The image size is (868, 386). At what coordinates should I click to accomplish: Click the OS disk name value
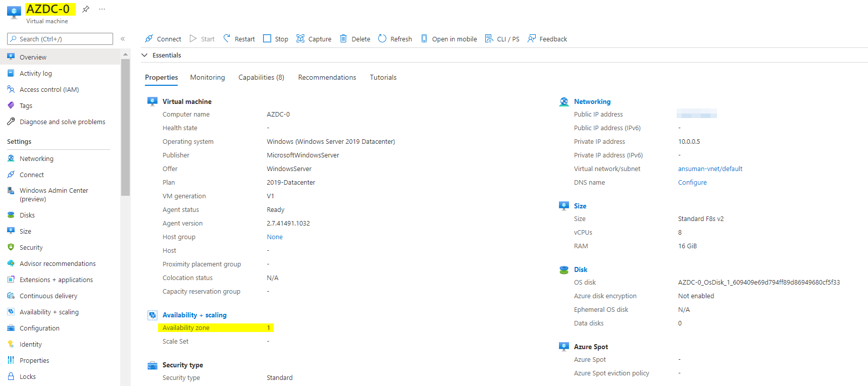click(759, 283)
